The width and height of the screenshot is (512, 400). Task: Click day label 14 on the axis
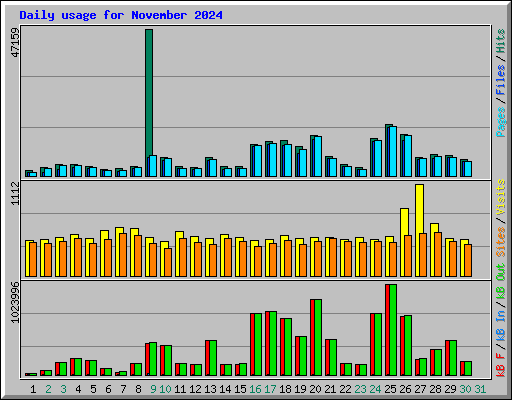coord(225,389)
